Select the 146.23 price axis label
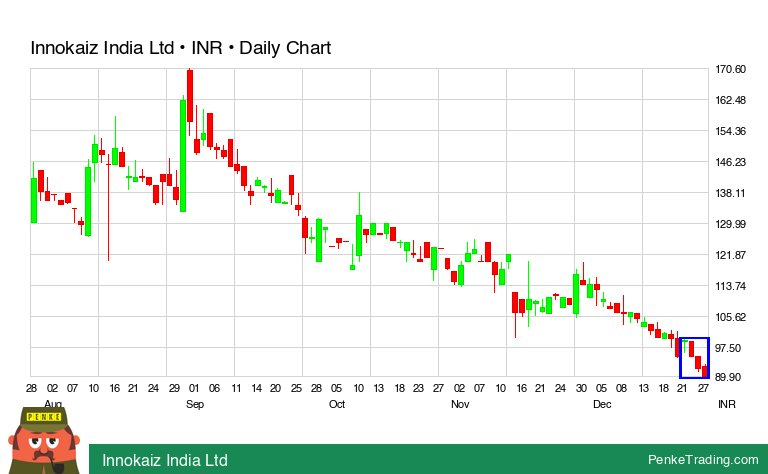 tap(730, 162)
